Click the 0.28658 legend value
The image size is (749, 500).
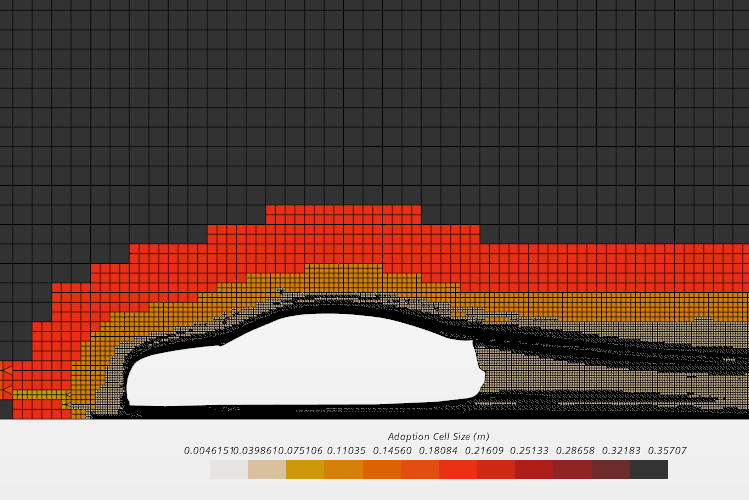(575, 451)
